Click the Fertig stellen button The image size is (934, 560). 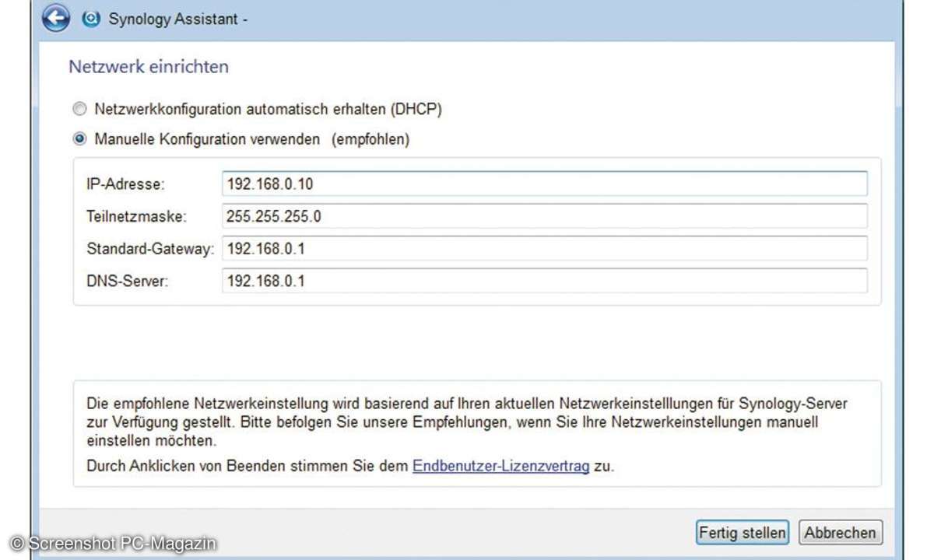pyautogui.click(x=742, y=534)
